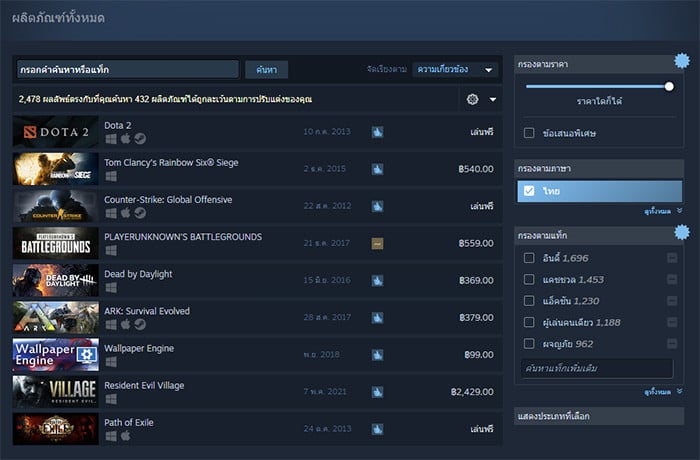This screenshot has width=700, height=460.
Task: Click review icon in Rainbow Six Siege row
Action: pos(378,169)
